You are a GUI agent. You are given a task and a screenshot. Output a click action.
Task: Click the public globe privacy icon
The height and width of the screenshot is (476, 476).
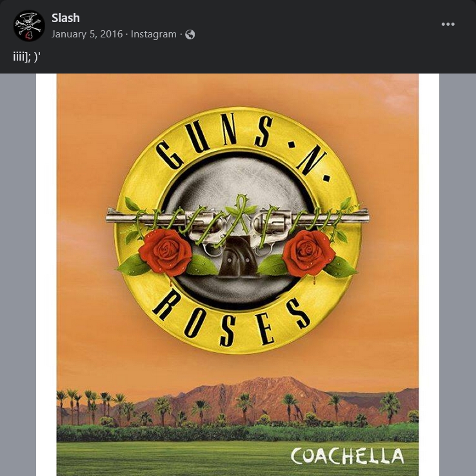point(190,35)
